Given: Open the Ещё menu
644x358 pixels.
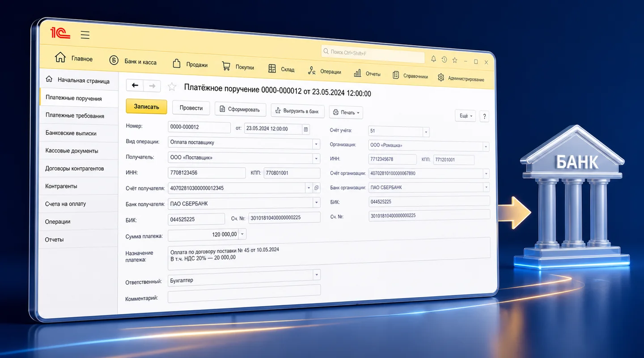Looking at the screenshot, I should (466, 115).
